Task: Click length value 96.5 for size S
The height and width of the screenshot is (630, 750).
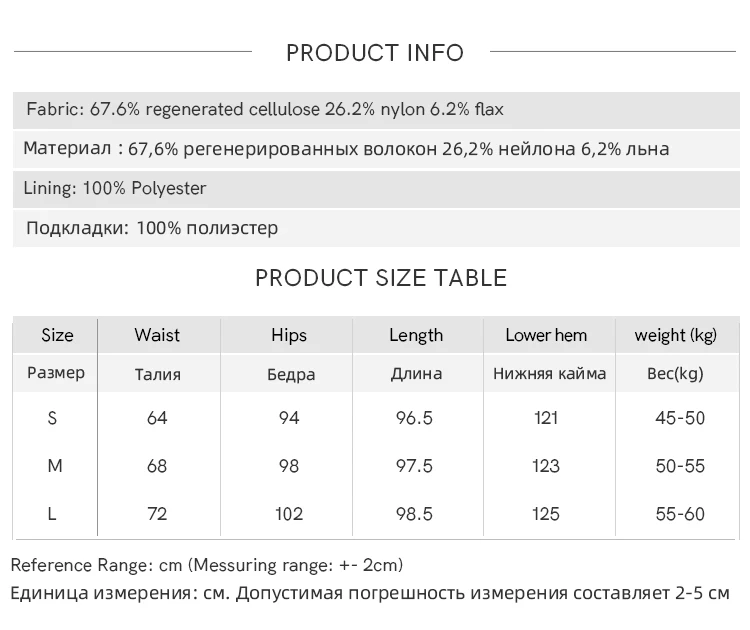Action: click(x=414, y=418)
